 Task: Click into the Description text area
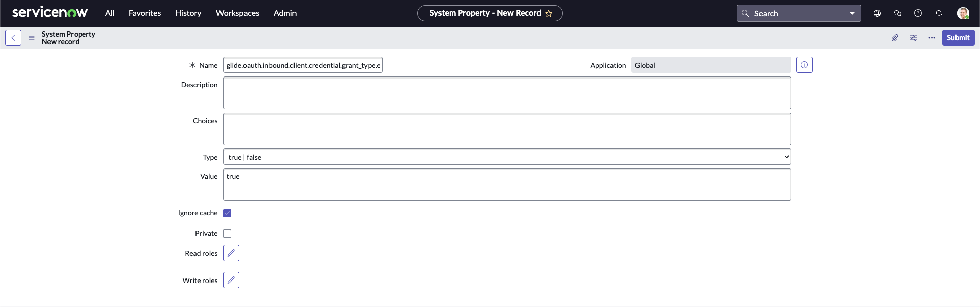pyautogui.click(x=507, y=93)
